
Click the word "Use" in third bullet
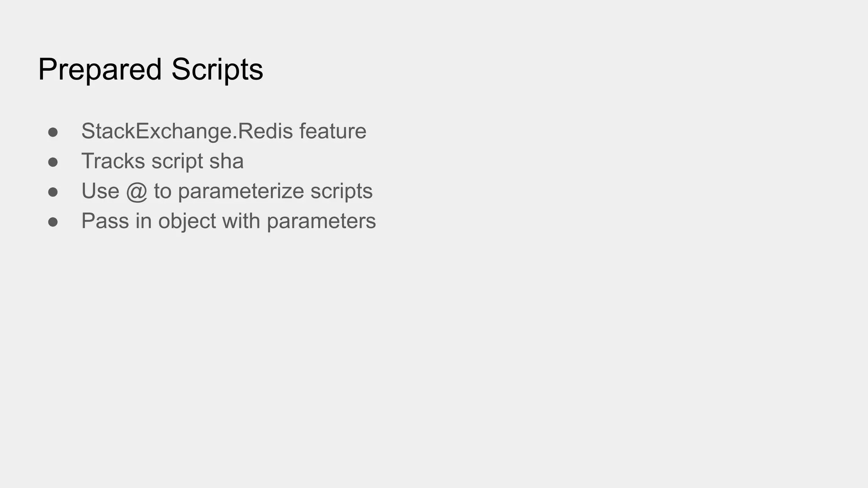click(100, 191)
